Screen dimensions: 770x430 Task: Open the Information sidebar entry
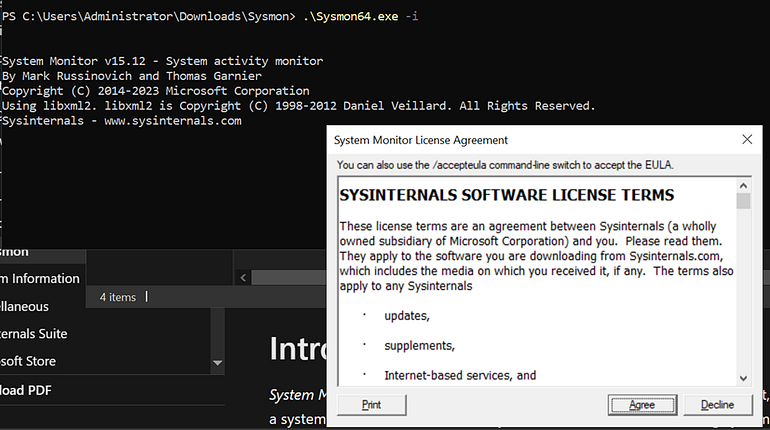[40, 278]
